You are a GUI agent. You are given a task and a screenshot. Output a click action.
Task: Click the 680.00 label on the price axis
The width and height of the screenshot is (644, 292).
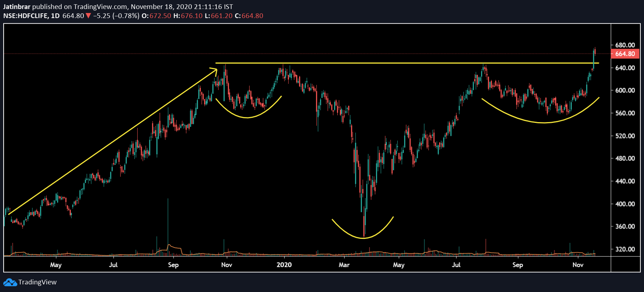(625, 45)
